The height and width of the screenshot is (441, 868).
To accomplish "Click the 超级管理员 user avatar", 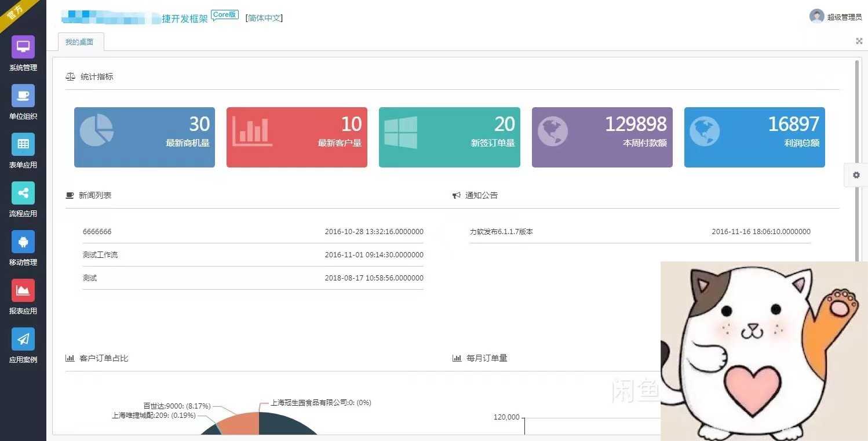I will coord(816,16).
